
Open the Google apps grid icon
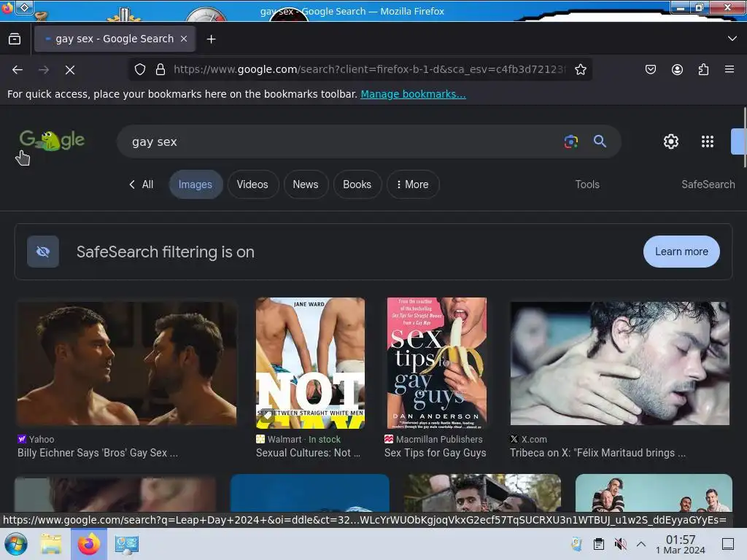(x=708, y=141)
